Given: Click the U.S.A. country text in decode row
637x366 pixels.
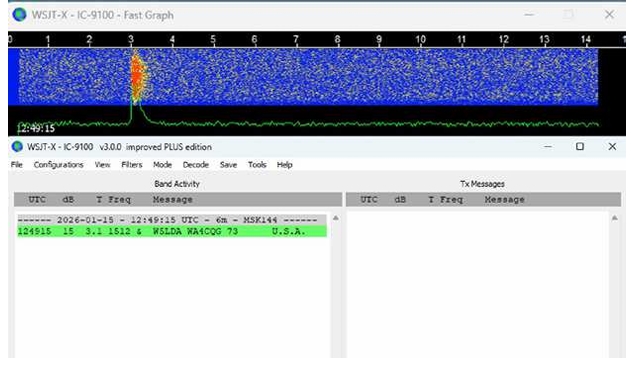Looking at the screenshot, I should click(x=288, y=232).
